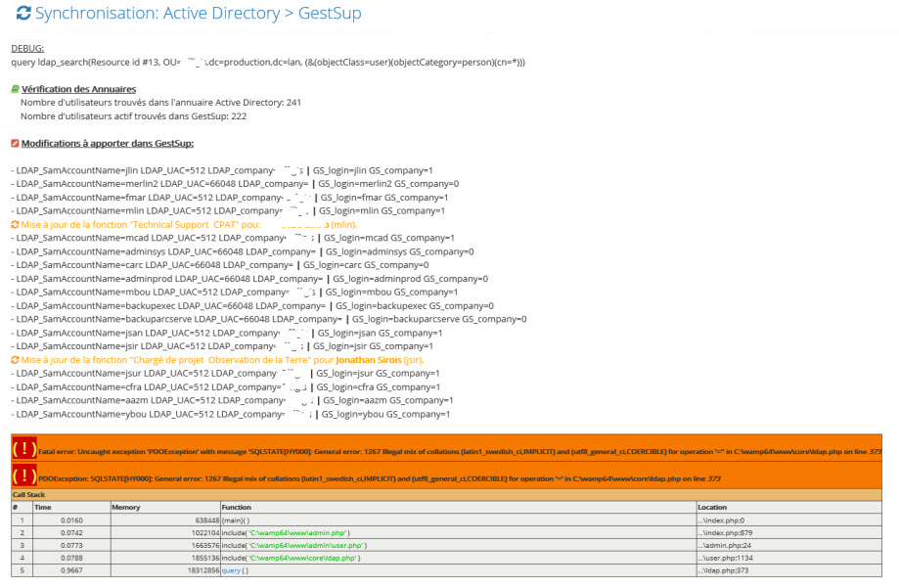Select the 0.9667 time cell
The height and width of the screenshot is (588, 899).
pos(71,570)
